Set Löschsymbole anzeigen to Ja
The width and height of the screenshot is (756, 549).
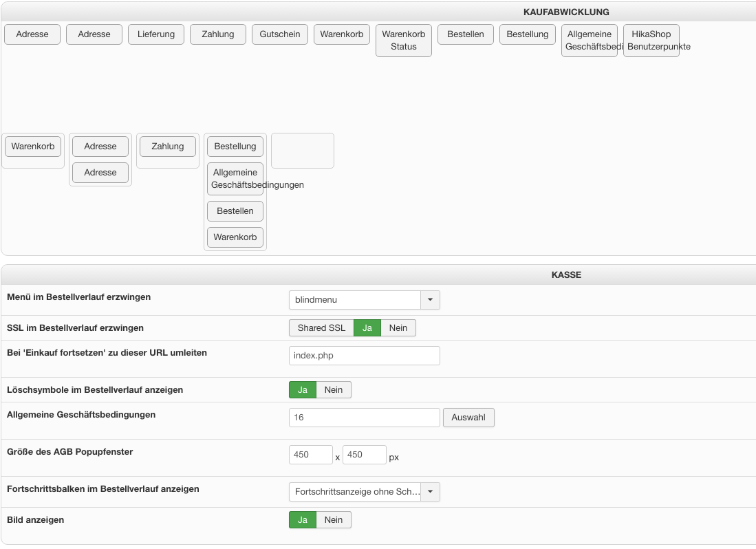[302, 390]
